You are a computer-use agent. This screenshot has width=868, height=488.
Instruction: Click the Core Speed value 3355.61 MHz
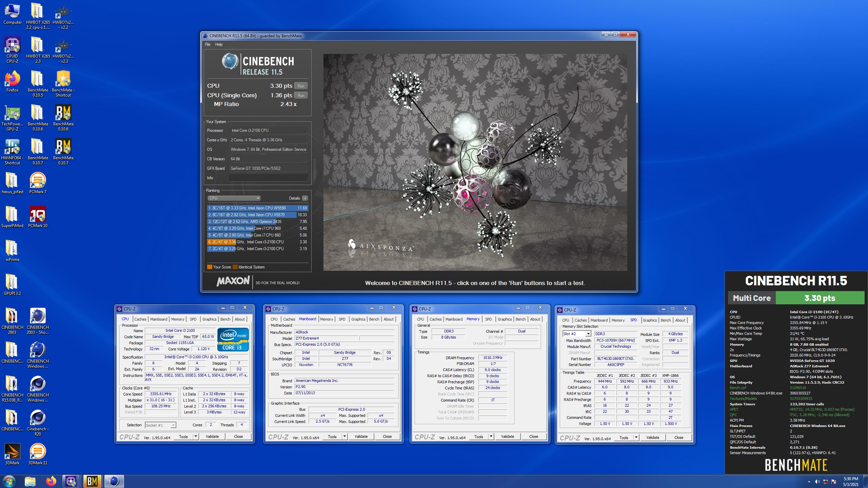(161, 394)
